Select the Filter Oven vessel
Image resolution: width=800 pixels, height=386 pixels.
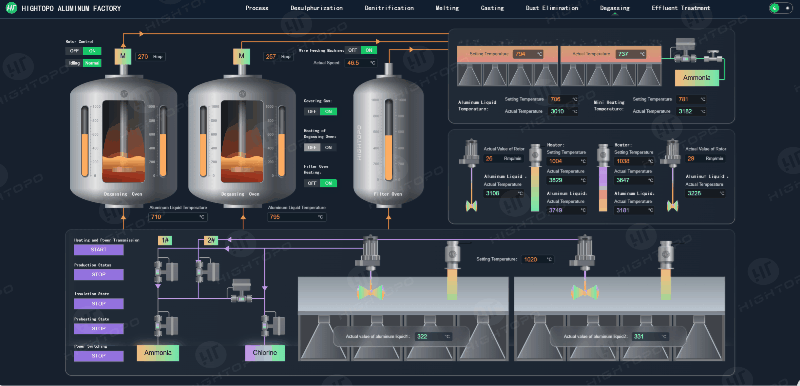(388, 140)
